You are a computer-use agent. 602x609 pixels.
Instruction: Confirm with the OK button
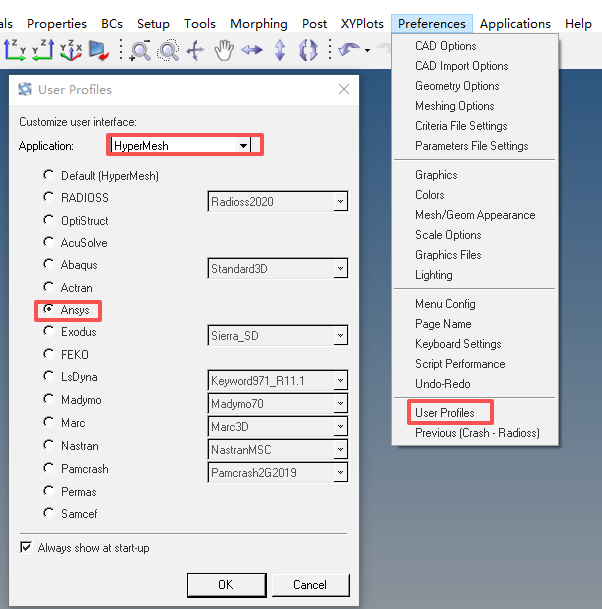coord(226,585)
